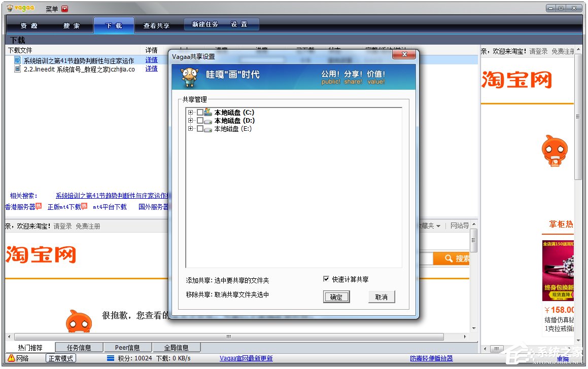
Task: Switch to the 资源 tab
Action: 29,25
